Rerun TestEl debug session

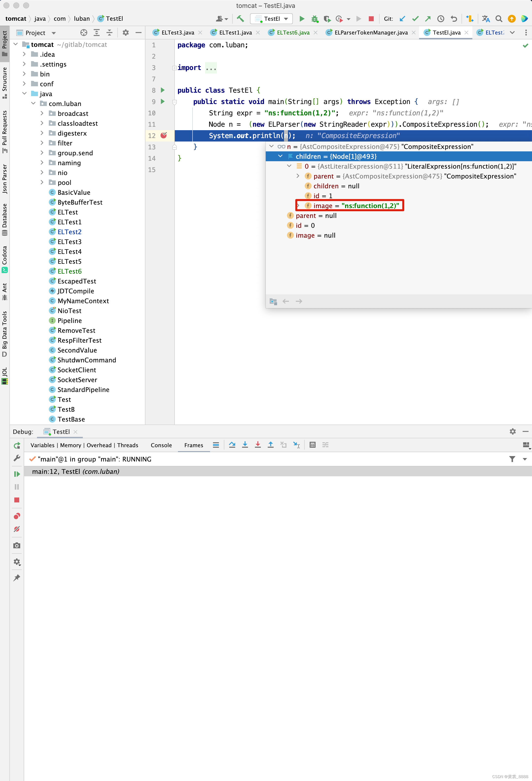point(17,446)
